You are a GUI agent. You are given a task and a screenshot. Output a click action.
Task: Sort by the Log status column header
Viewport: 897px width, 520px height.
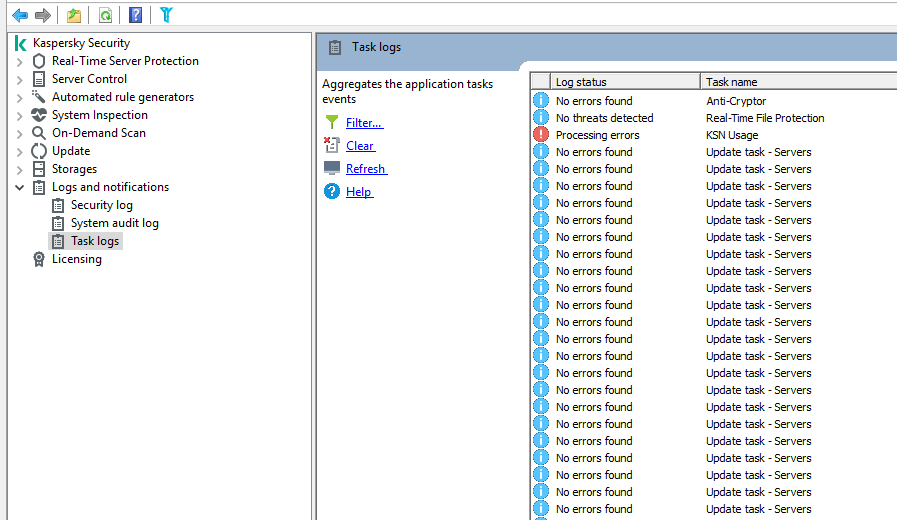(625, 82)
